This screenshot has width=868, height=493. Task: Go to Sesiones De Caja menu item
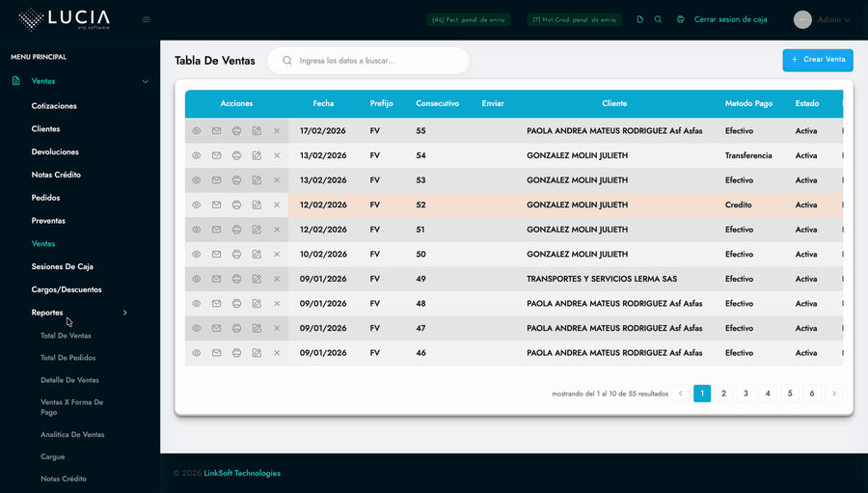pos(62,266)
